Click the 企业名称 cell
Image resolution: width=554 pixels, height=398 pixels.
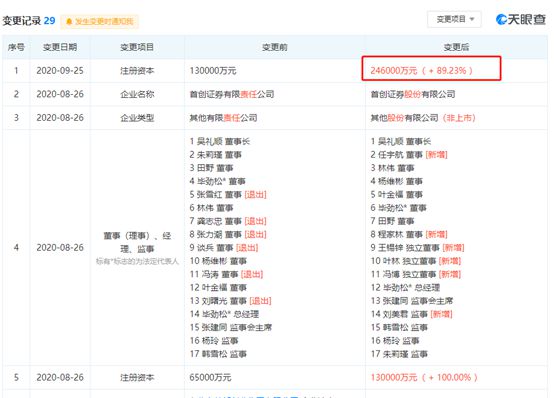pyautogui.click(x=137, y=94)
